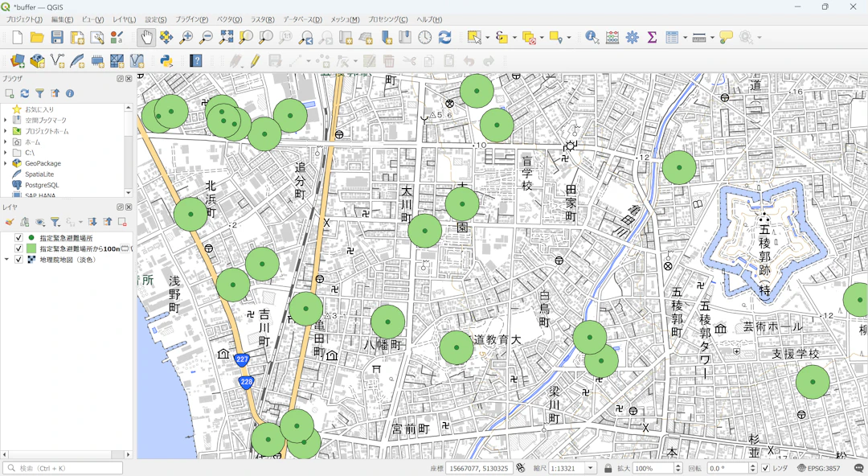Uncheck the 地理院地図（淡色） layer checkbox

[x=18, y=260]
